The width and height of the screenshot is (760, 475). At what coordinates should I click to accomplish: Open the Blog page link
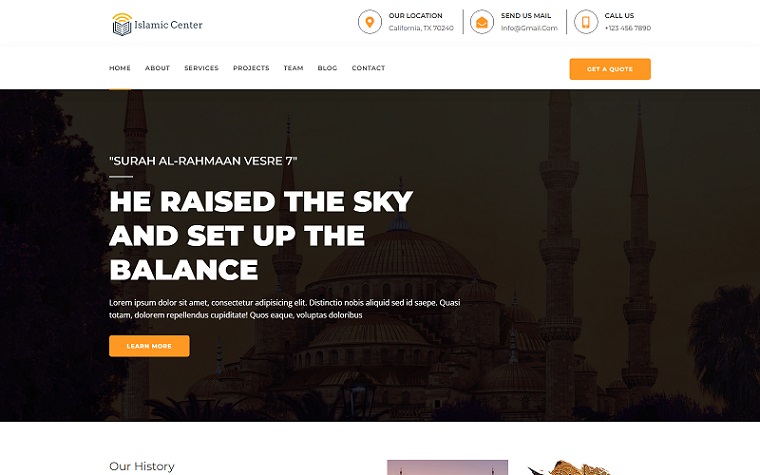327,68
